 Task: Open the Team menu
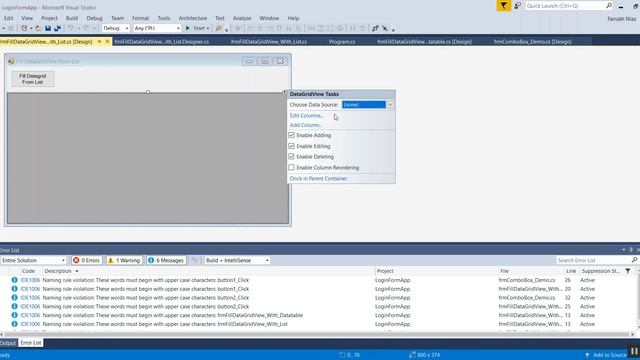[117, 18]
